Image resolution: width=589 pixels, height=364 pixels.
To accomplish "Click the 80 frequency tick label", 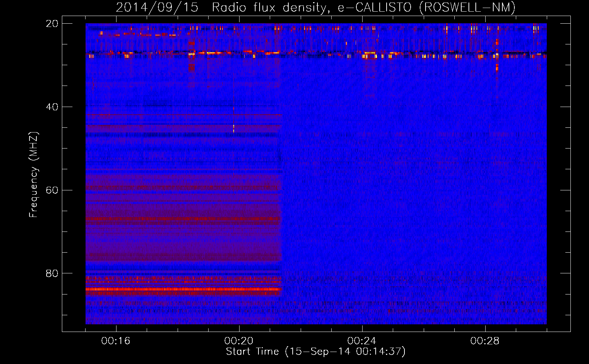I will point(52,273).
